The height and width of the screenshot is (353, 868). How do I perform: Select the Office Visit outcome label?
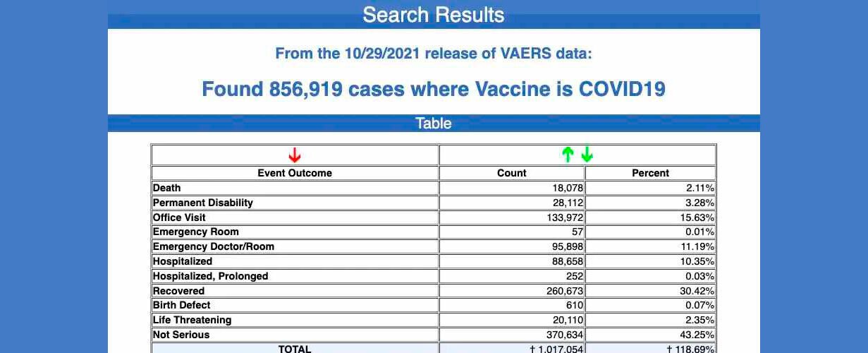[180, 217]
